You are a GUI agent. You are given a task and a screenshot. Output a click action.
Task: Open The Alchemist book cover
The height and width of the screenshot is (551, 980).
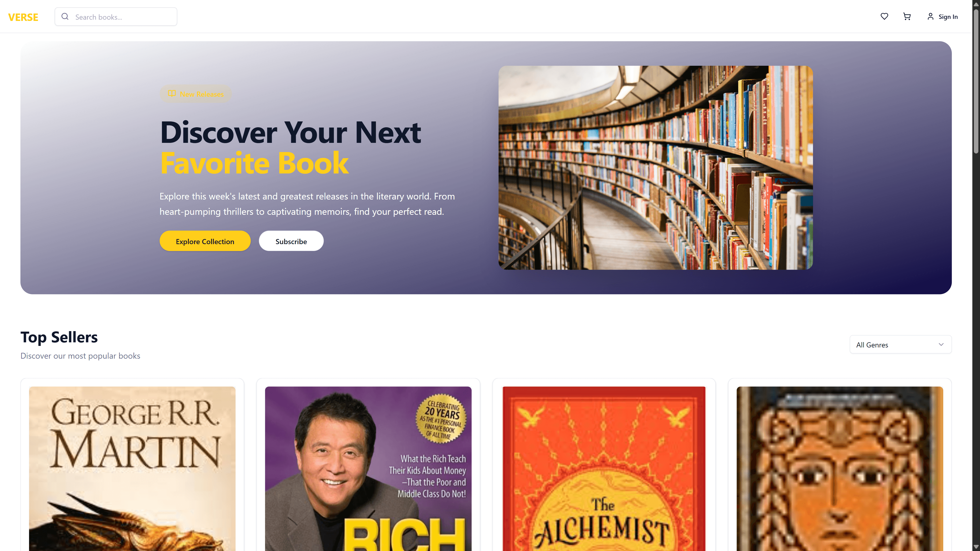604,469
